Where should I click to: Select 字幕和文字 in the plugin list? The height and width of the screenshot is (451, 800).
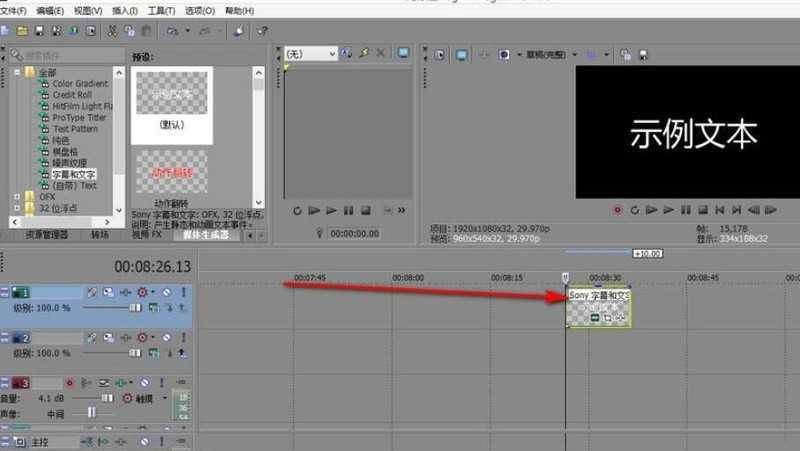(74, 173)
